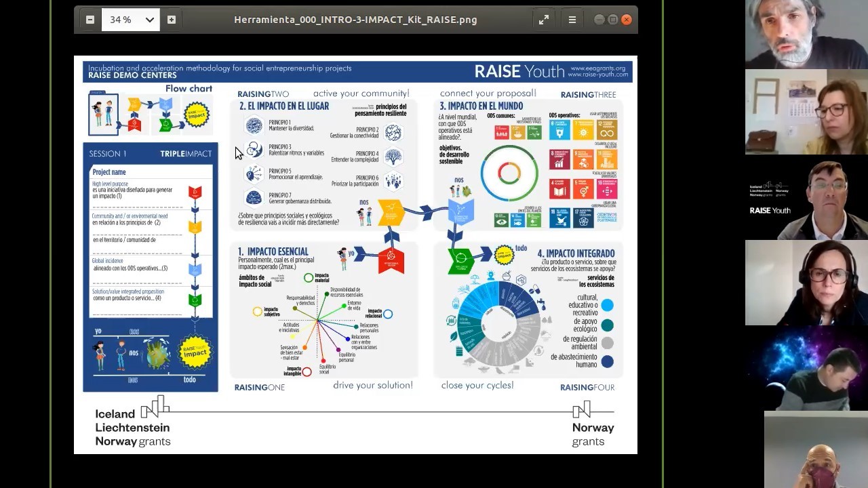Image resolution: width=868 pixels, height=488 pixels.
Task: Close the image viewer window
Action: coord(627,20)
